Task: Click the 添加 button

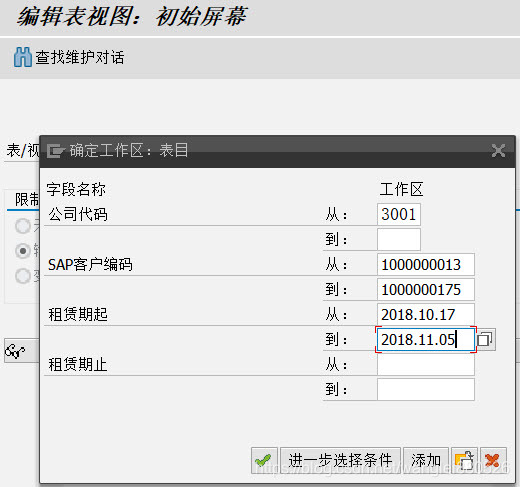Action: click(x=426, y=461)
